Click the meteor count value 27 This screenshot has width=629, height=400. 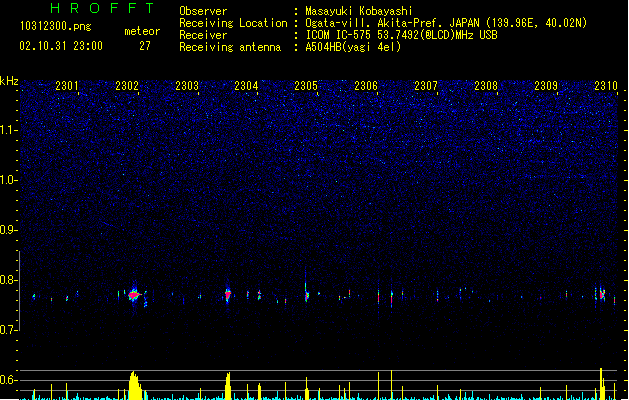(145, 46)
